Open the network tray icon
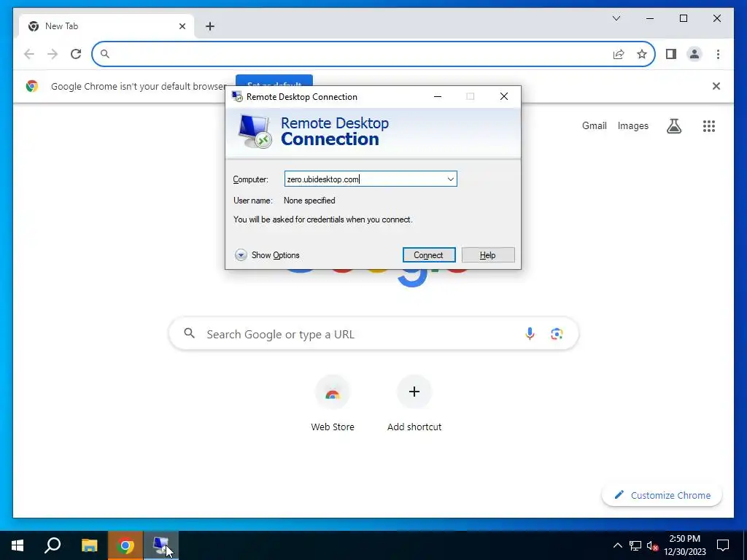 [635, 545]
